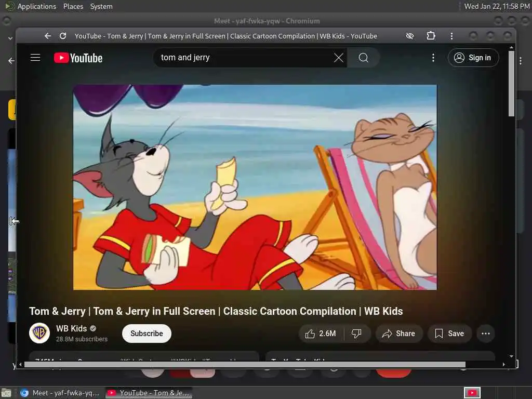The height and width of the screenshot is (399, 532).
Task: Subscribe to WB Kids
Action: tap(147, 334)
